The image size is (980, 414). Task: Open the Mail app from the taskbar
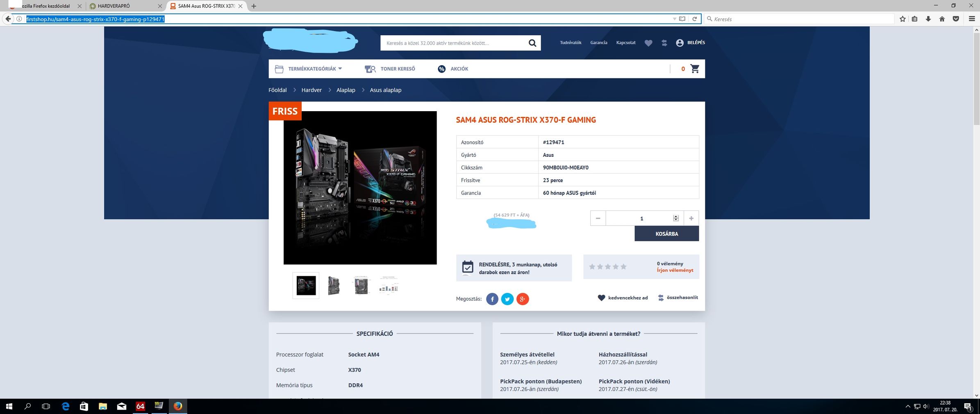pyautogui.click(x=122, y=406)
